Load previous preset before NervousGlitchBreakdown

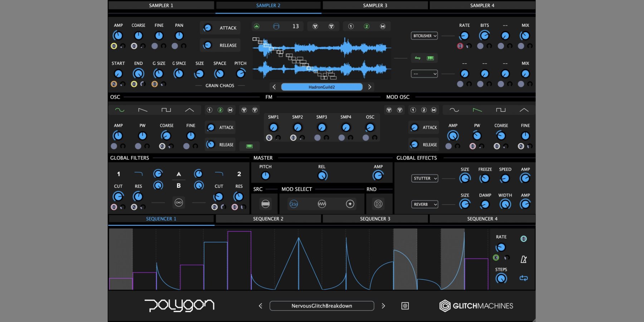[260, 306]
